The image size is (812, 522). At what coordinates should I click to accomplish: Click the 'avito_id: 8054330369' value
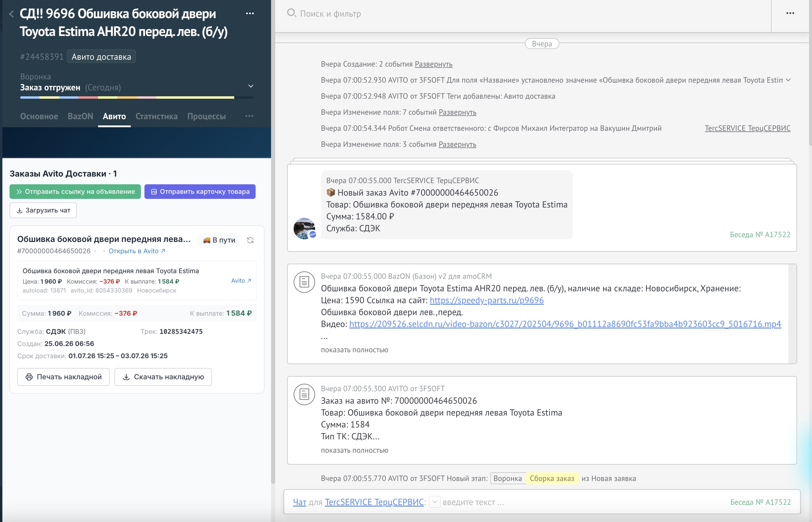click(101, 290)
